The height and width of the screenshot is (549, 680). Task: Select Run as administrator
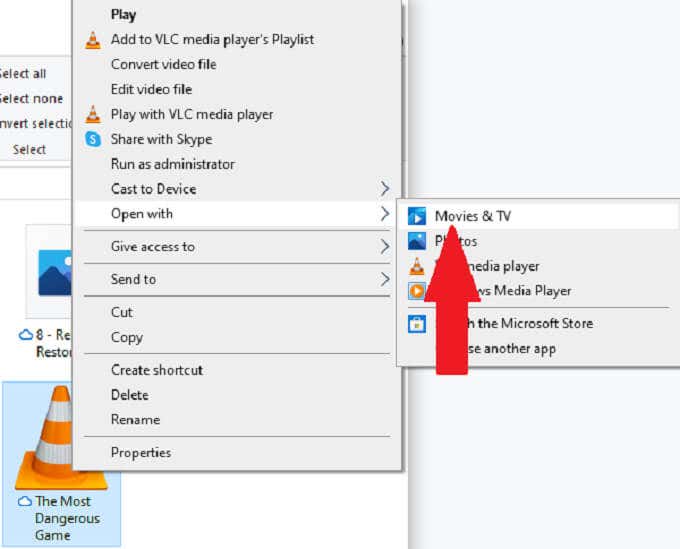[x=238, y=164]
